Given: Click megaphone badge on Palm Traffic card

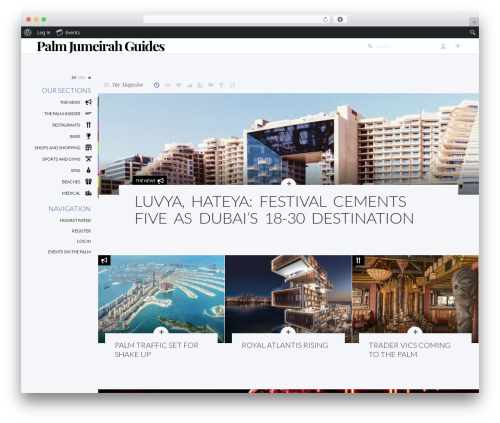Looking at the screenshot, I should [x=104, y=260].
